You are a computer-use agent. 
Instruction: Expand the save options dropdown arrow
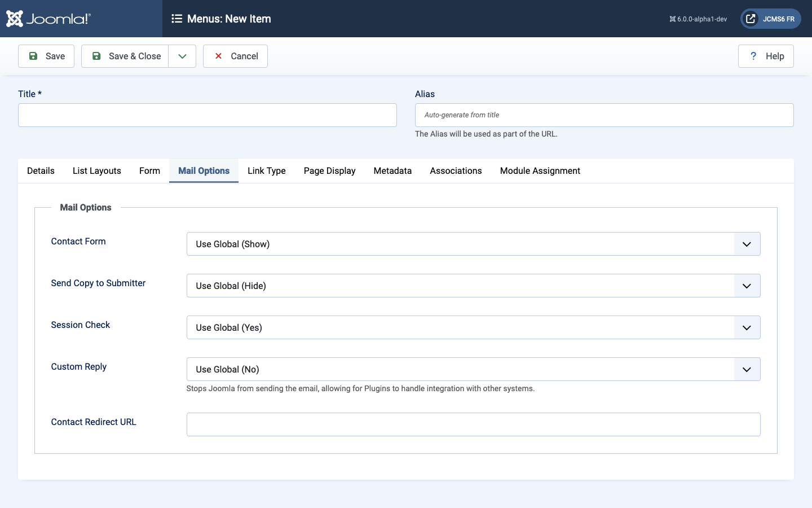[182, 56]
